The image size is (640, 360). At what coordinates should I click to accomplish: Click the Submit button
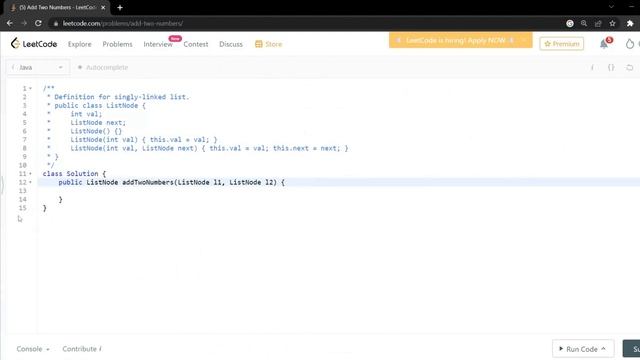click(x=631, y=349)
